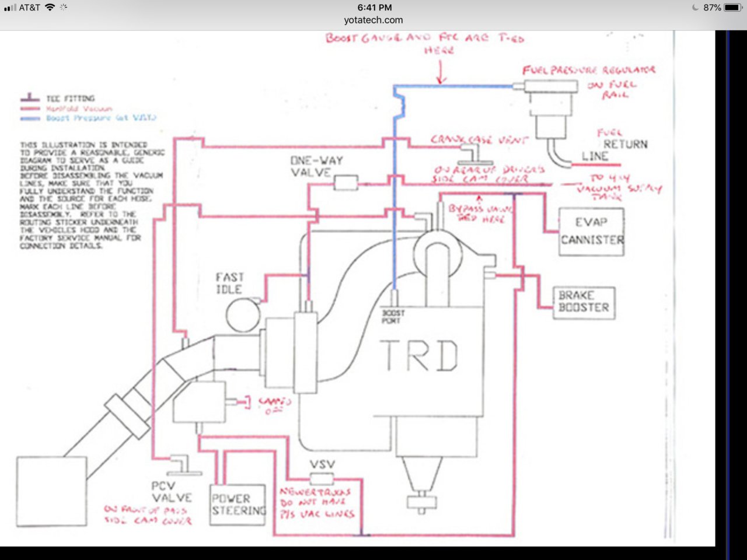Screen dimensions: 747x560
Task: Click the 4x4 vacuum supply tank note
Action: point(619,188)
